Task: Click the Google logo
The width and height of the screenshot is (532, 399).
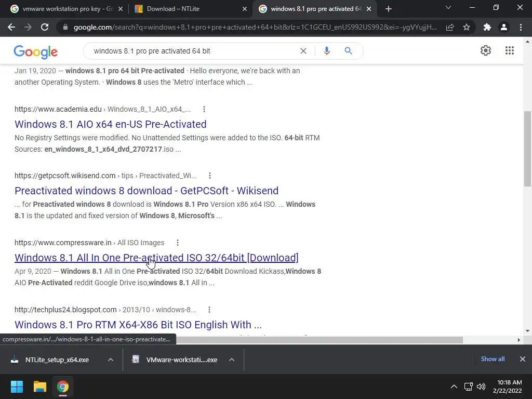Action: pyautogui.click(x=36, y=51)
